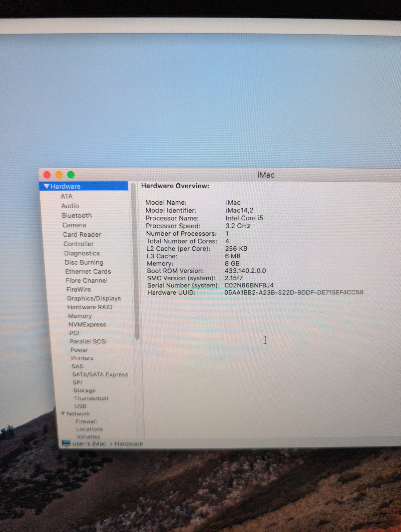Select SAS in the sidebar
Screen dimensions: 401x532
coord(78,366)
